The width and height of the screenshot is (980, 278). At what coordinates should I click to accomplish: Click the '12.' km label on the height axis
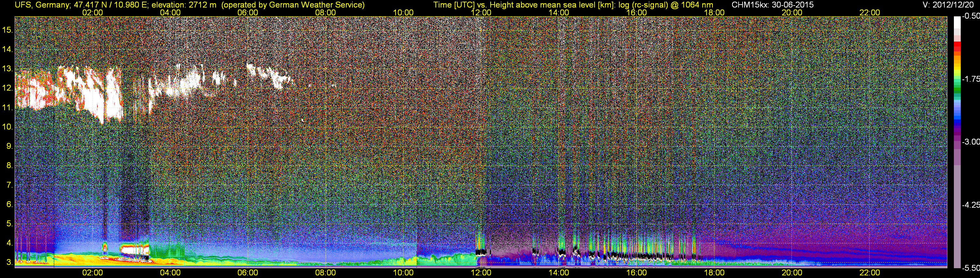click(x=8, y=88)
